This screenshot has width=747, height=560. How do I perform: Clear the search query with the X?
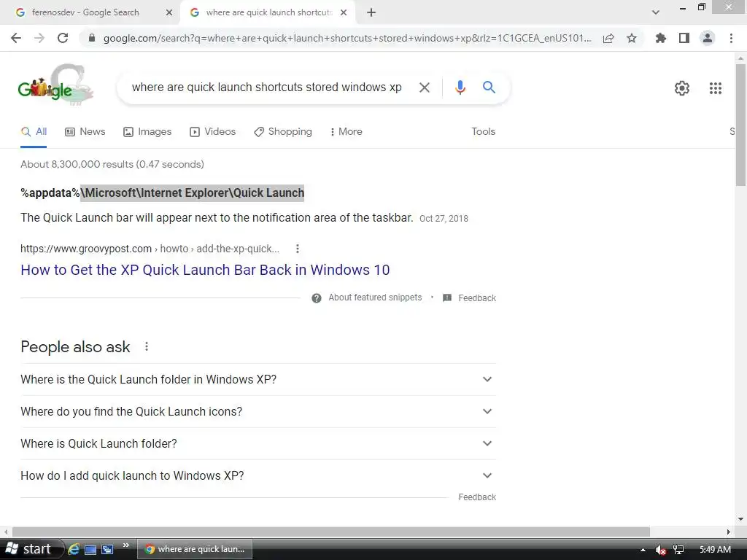[424, 87]
